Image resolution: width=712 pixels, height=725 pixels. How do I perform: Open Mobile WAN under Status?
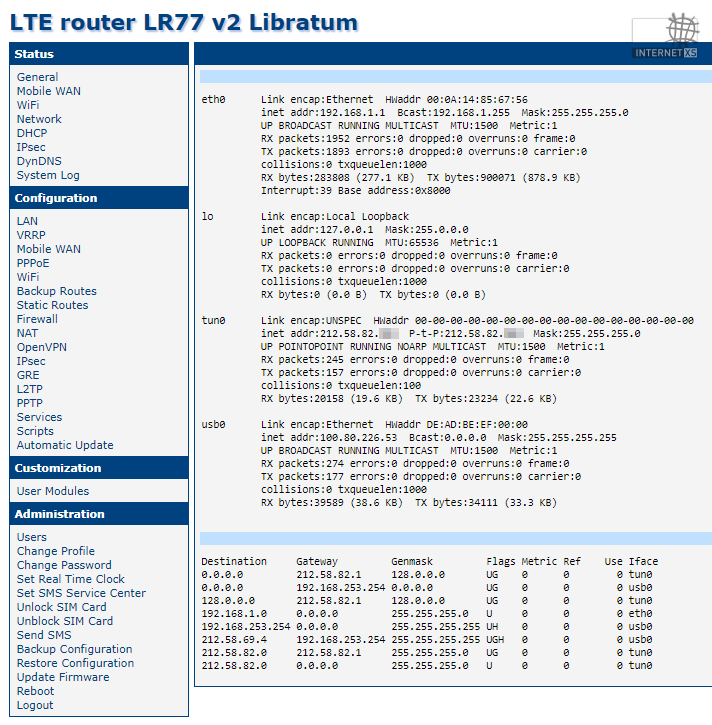tap(49, 91)
